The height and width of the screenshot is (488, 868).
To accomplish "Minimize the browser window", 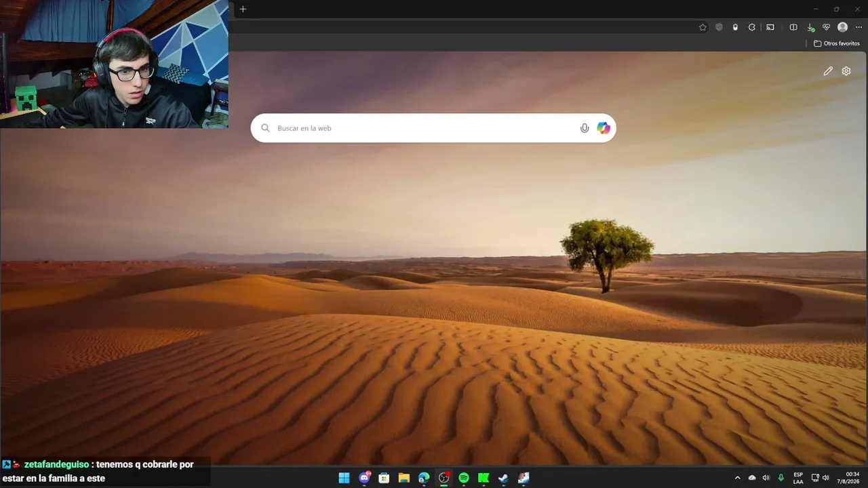I will click(814, 9).
